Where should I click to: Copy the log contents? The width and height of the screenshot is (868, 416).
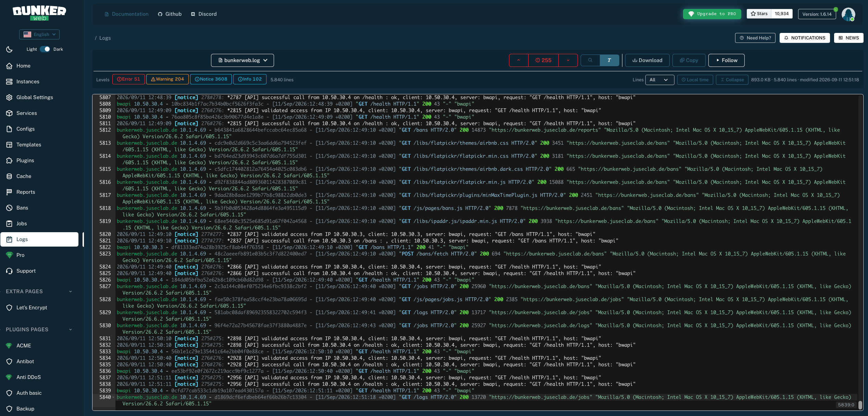689,60
